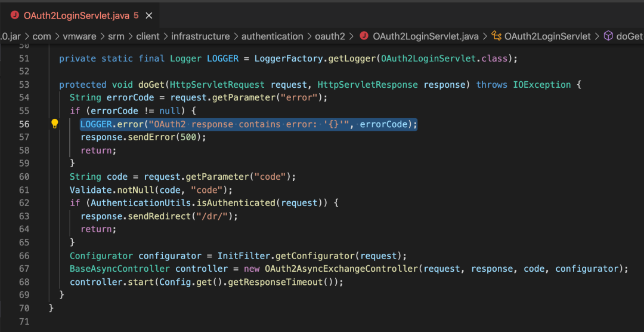The width and height of the screenshot is (644, 332).
Task: Click the method cube icon in the breadcrumb
Action: [608, 36]
